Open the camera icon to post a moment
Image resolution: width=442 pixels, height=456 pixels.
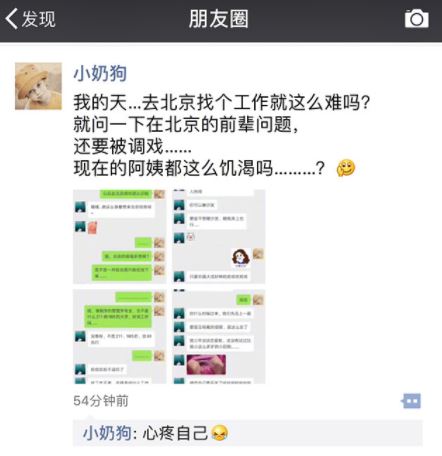coord(416,19)
